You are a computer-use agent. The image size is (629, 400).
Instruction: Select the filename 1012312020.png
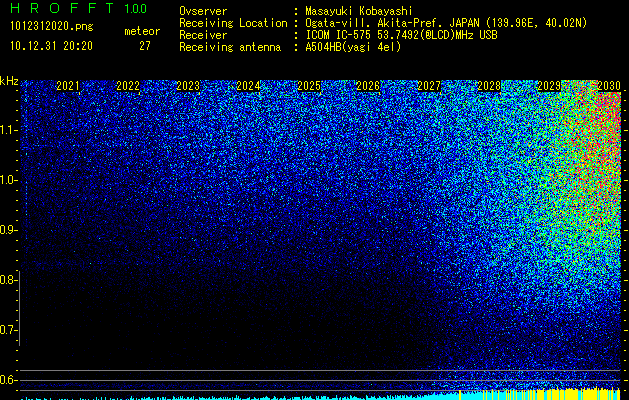[x=52, y=27]
